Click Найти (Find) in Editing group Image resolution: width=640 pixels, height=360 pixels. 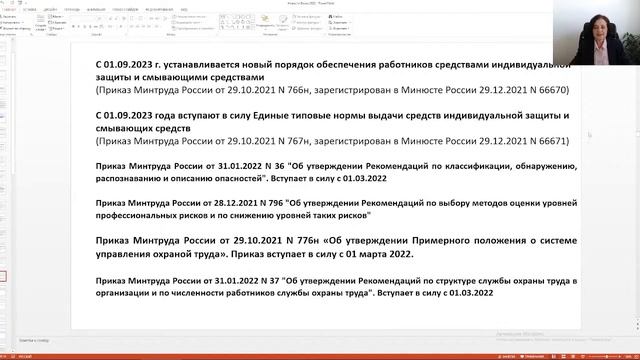(336, 17)
